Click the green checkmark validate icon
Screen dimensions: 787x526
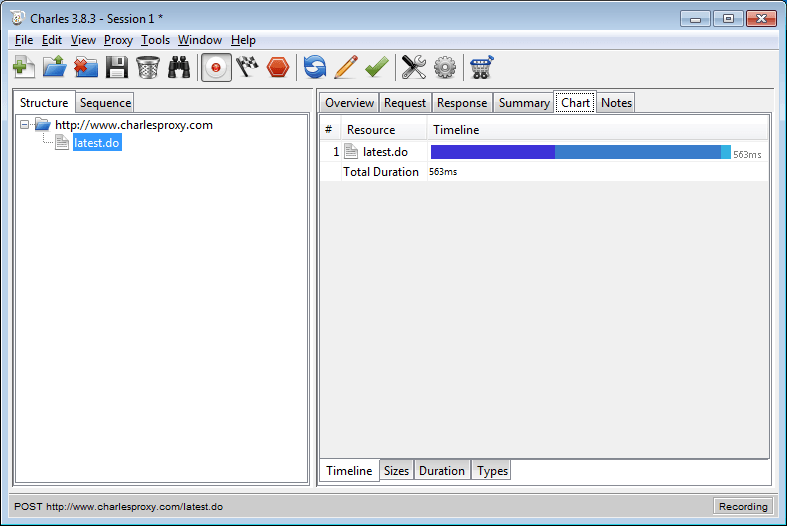377,68
